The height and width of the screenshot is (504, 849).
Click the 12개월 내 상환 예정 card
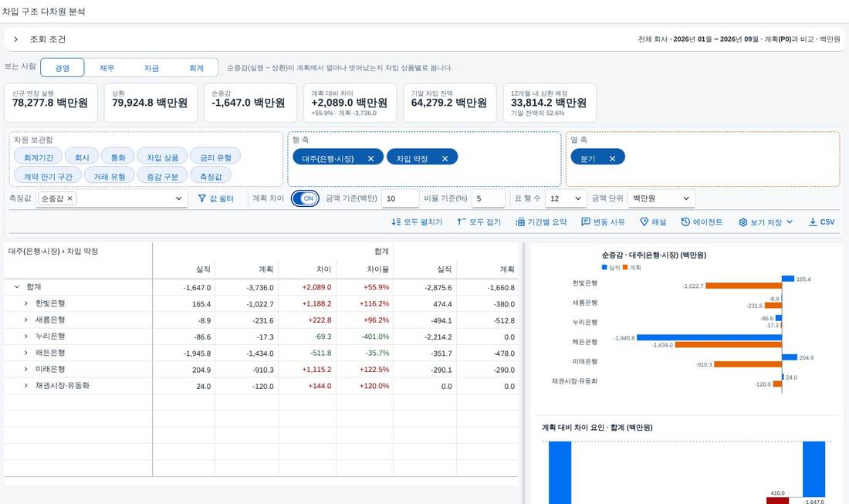tap(550, 103)
